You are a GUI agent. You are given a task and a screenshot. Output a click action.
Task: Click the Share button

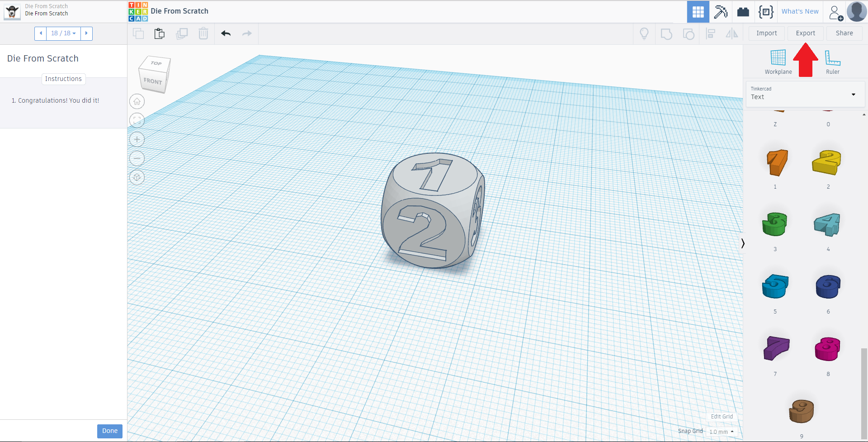point(844,33)
